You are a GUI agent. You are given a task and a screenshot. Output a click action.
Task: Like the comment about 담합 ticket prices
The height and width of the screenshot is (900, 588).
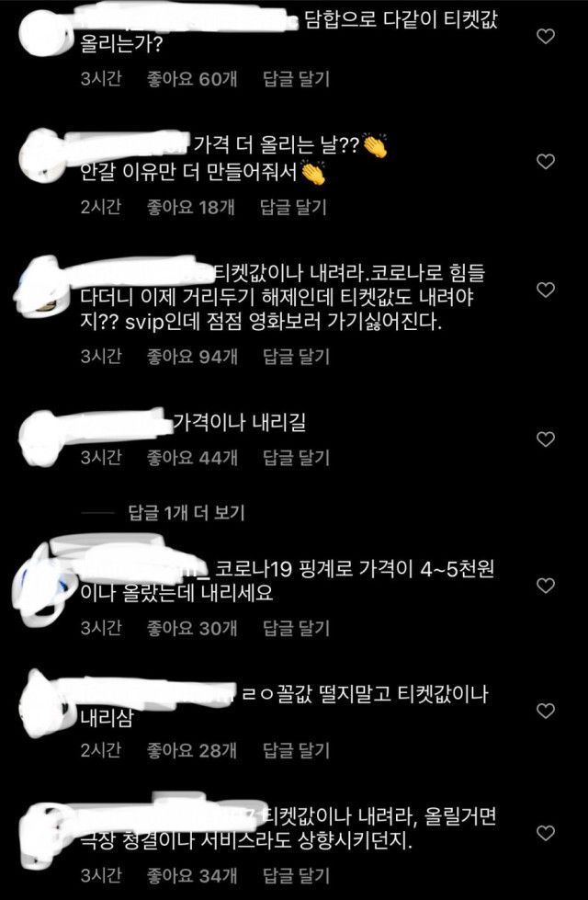pyautogui.click(x=546, y=37)
